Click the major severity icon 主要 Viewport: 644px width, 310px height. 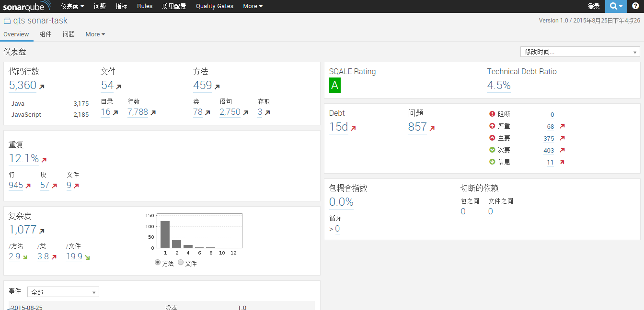tap(492, 138)
